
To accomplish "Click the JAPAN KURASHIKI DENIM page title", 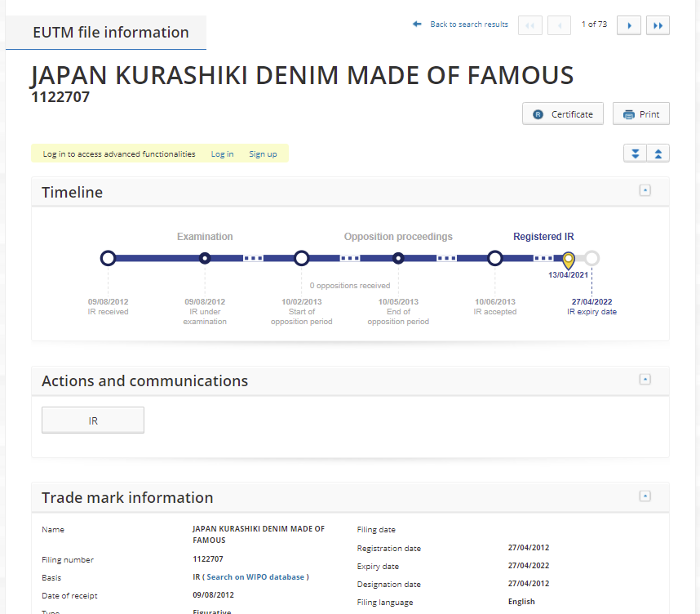I will tap(302, 75).
